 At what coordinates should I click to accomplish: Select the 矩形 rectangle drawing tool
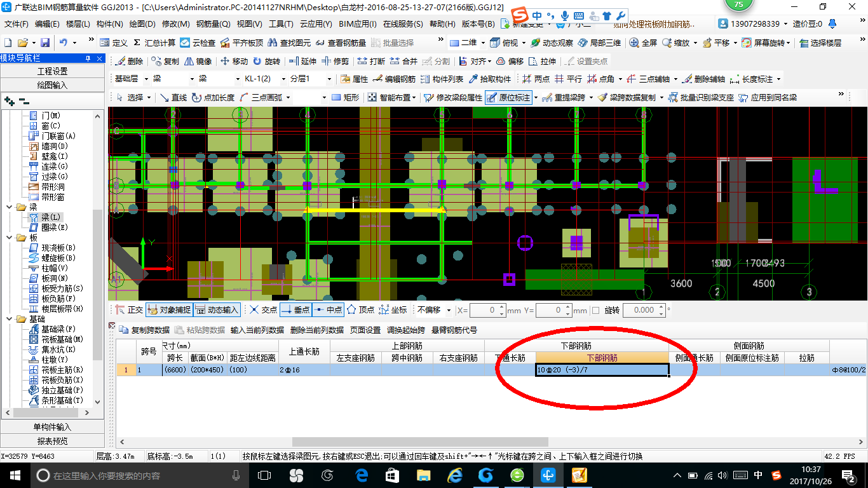[346, 97]
